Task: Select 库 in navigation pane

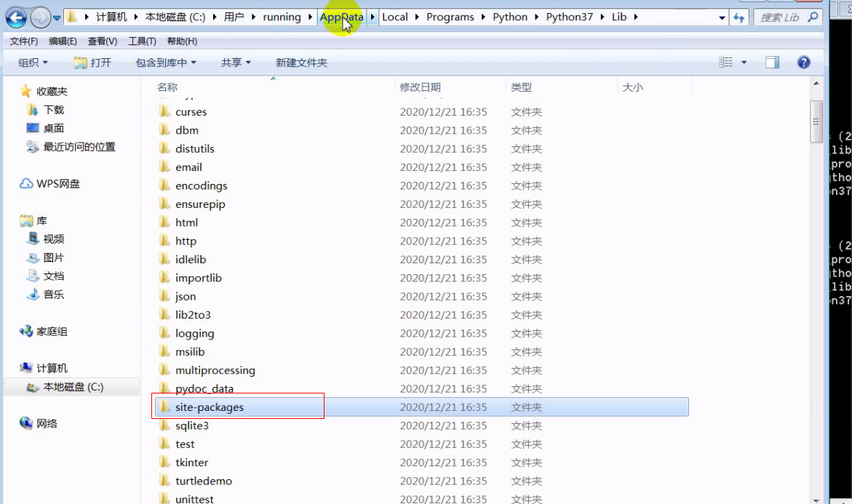Action: pyautogui.click(x=41, y=220)
